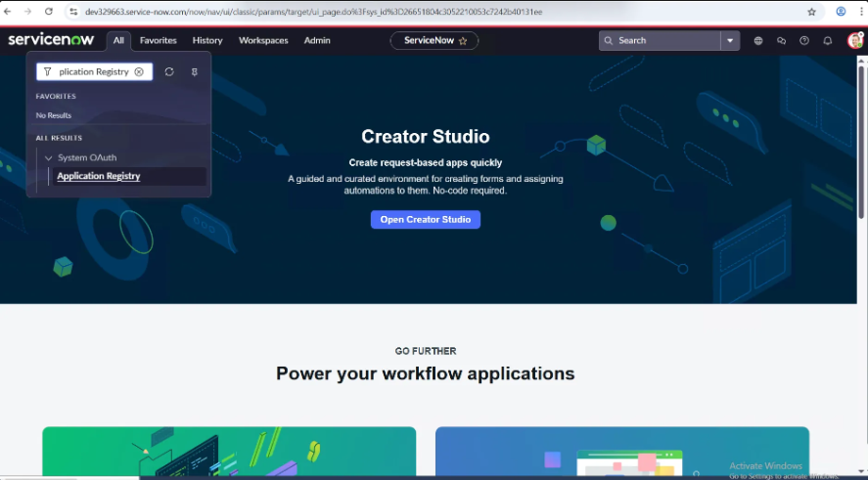
Task: Click the refresh icon in navigator
Action: click(x=169, y=72)
